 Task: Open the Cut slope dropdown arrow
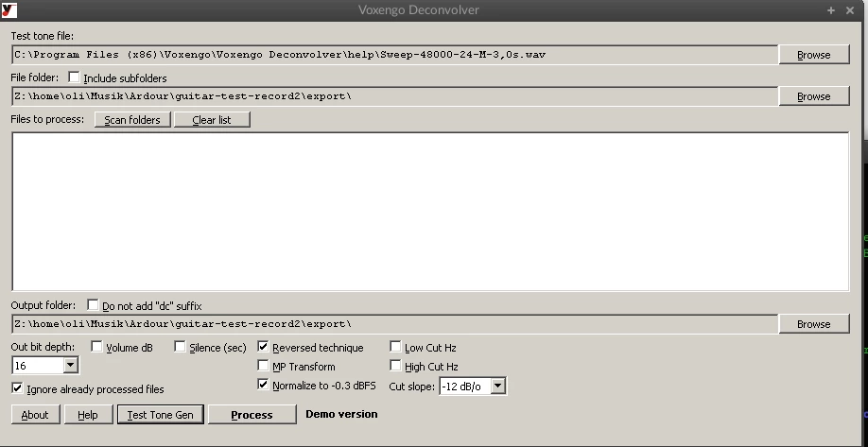[x=497, y=387]
